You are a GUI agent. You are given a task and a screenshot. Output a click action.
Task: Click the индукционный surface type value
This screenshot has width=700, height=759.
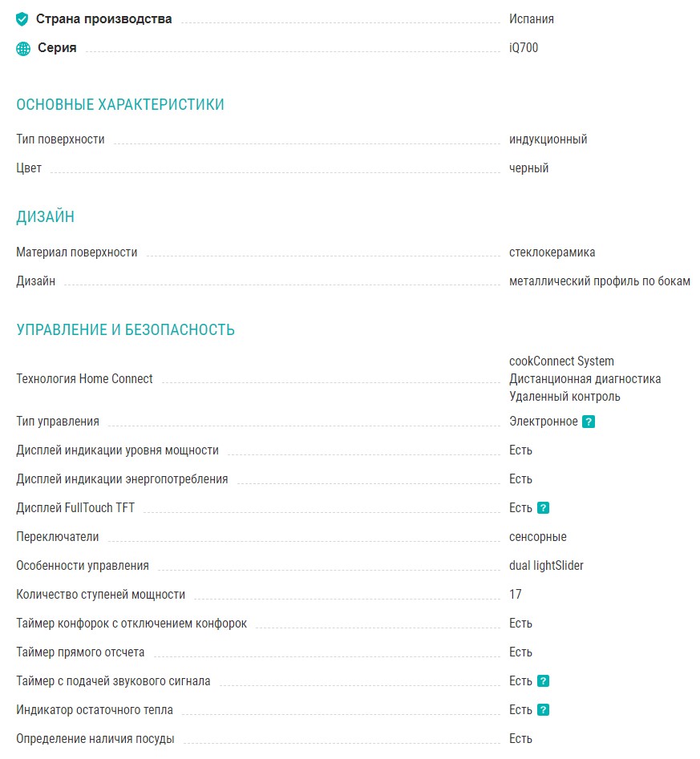tap(548, 139)
